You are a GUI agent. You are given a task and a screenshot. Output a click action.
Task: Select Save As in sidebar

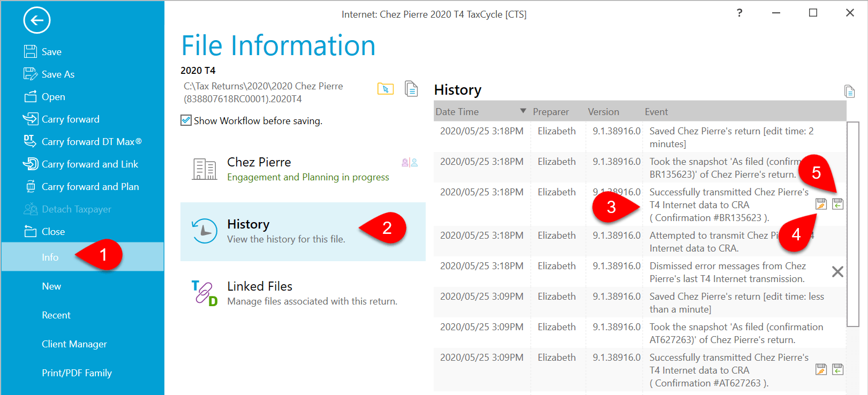click(58, 74)
